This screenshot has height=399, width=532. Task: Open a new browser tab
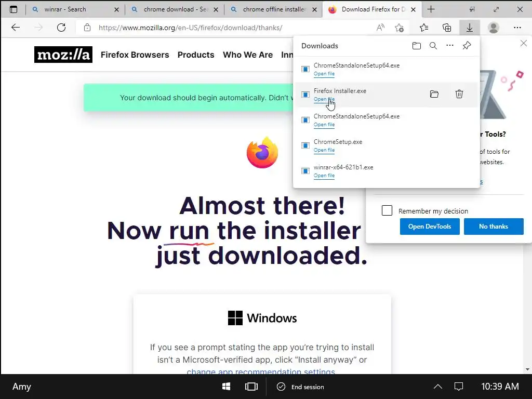pos(431,9)
